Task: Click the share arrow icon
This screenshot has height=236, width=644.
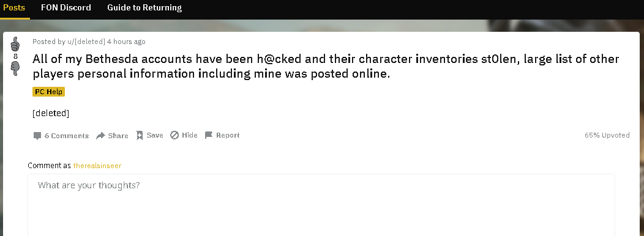Action: click(x=100, y=136)
